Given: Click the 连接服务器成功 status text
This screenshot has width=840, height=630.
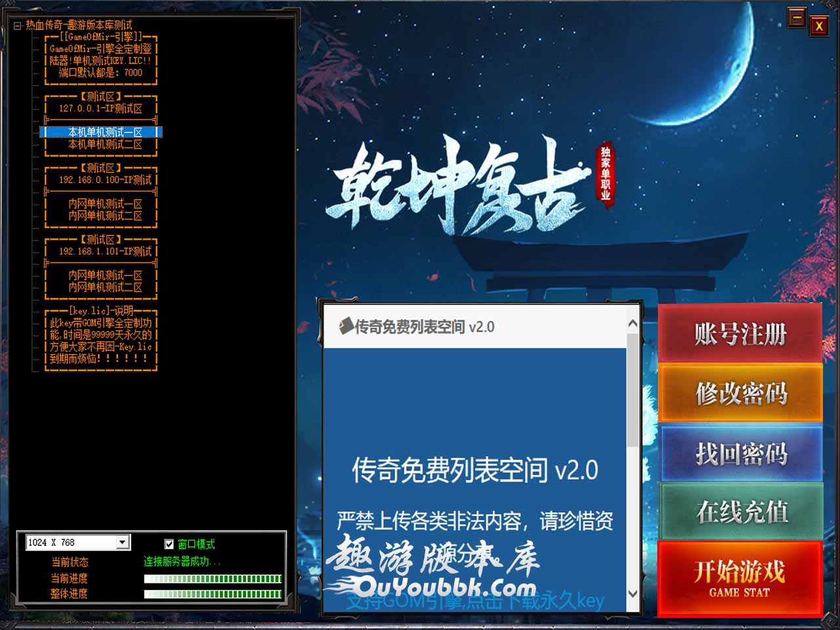Looking at the screenshot, I should click(182, 562).
